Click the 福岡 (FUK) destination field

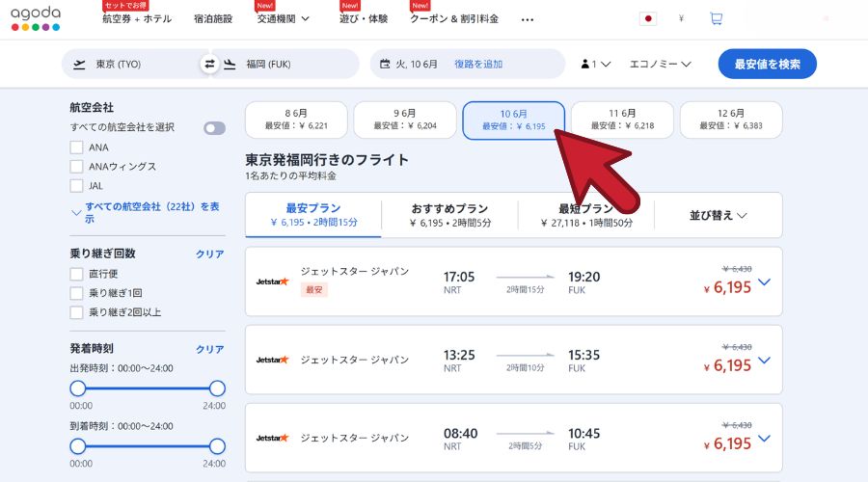285,65
